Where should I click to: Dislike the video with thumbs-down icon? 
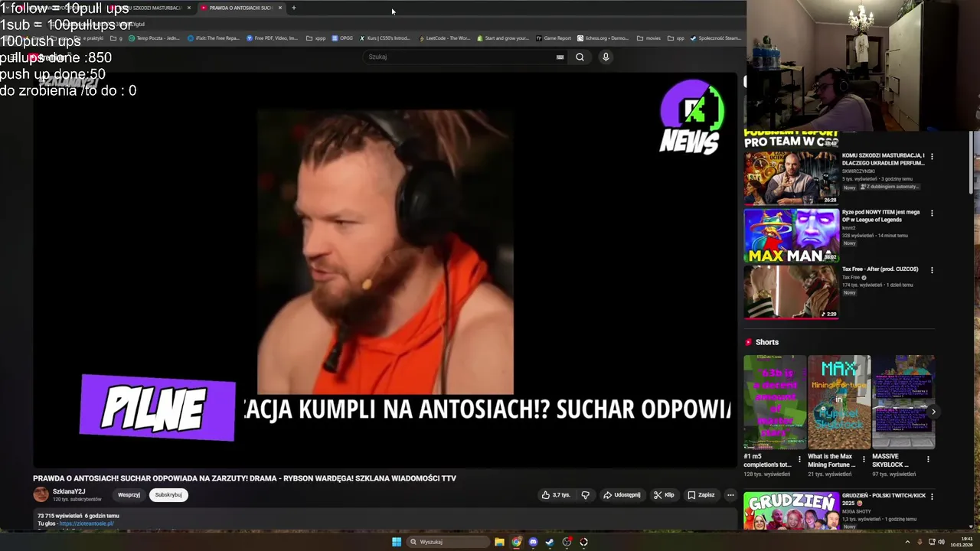pos(586,495)
